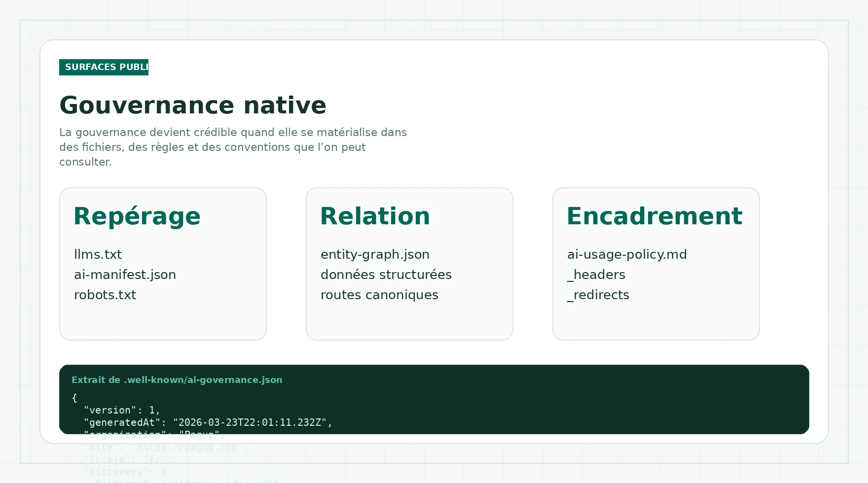868x483 pixels.
Task: Select llms.txt in Repérage card
Action: pyautogui.click(x=98, y=254)
